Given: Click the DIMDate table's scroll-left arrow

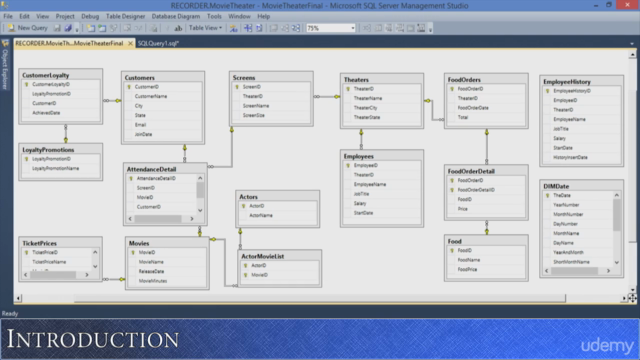Looking at the screenshot, I should (547, 271).
